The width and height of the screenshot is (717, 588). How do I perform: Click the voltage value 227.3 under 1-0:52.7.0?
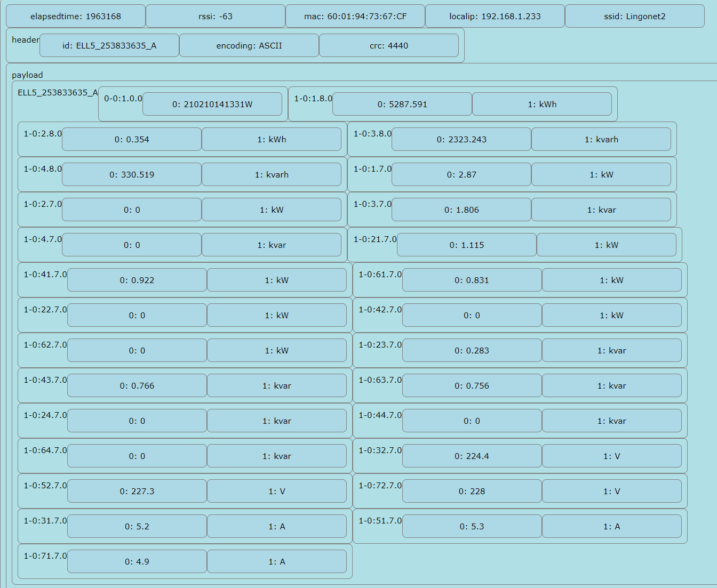[x=137, y=491]
